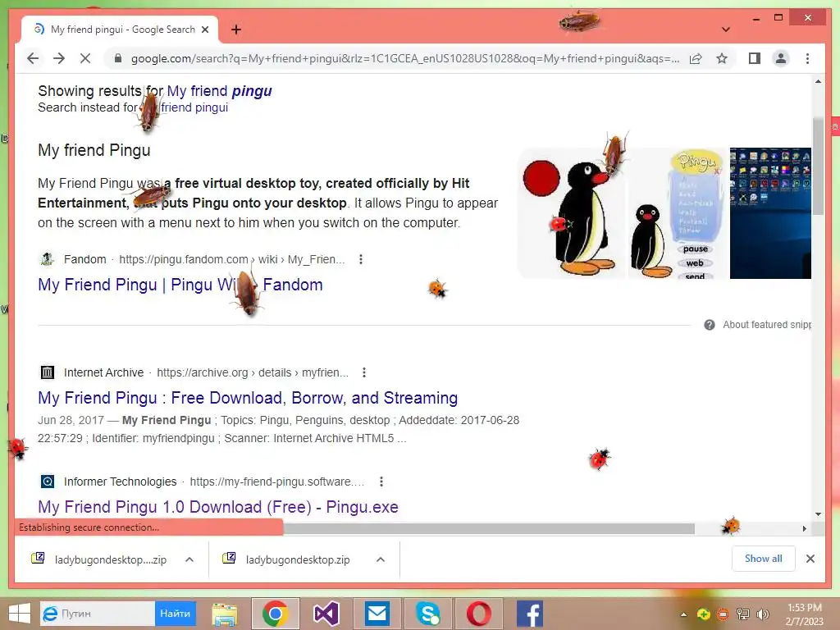This screenshot has height=630, width=840.
Task: Close the downloads bar
Action: coord(810,559)
